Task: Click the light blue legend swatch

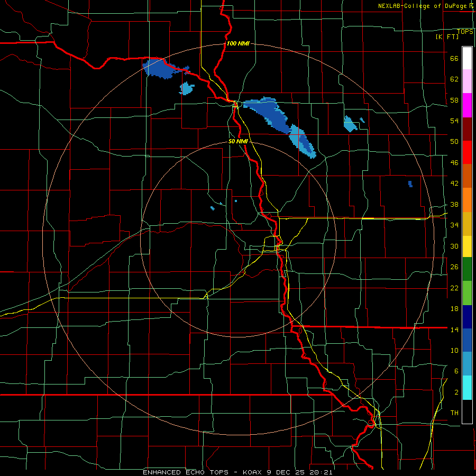Action: point(467,364)
